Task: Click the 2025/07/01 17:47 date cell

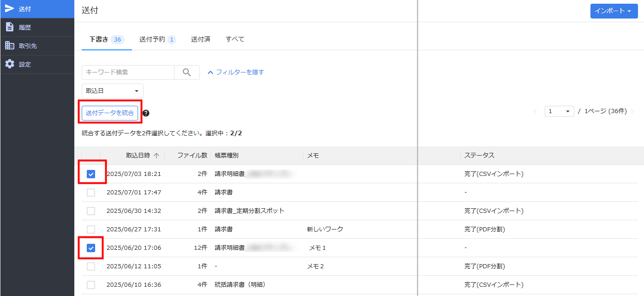Action: coord(134,193)
